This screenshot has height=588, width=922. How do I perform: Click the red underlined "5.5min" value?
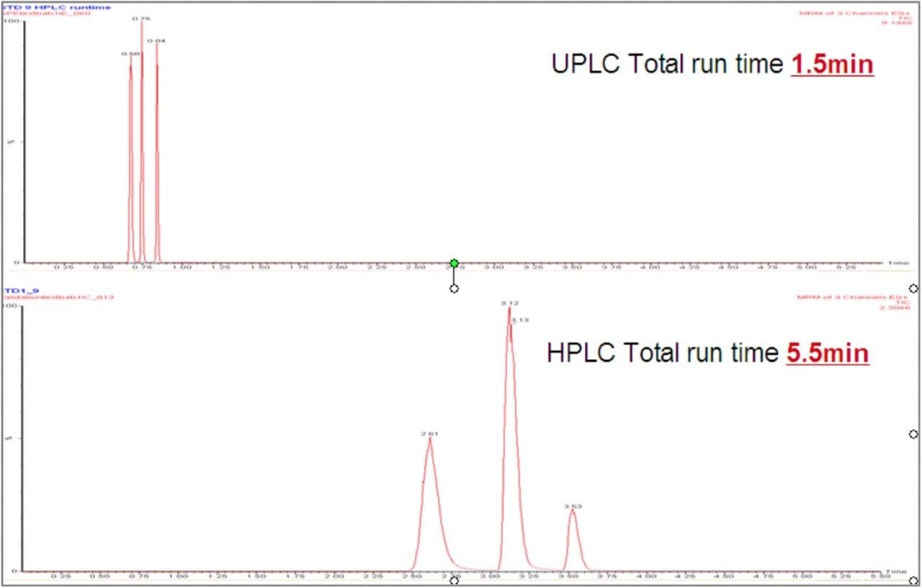[x=828, y=353]
